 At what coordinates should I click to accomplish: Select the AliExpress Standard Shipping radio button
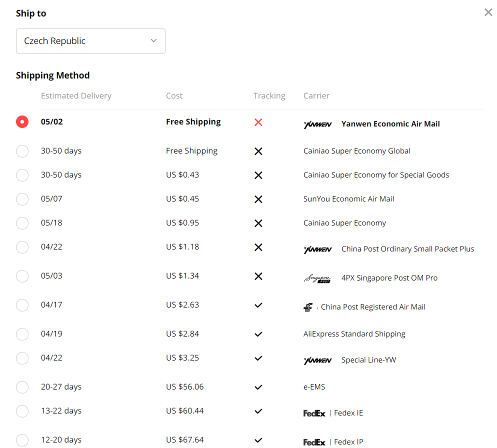(x=22, y=334)
